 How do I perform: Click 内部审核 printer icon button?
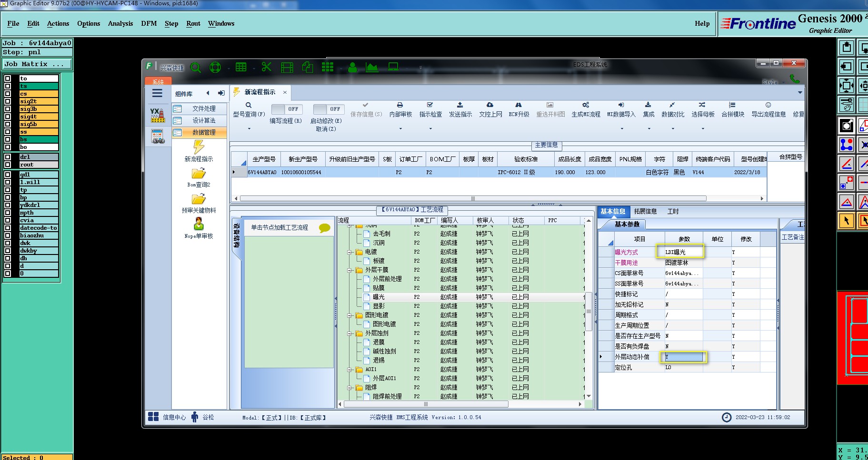[x=400, y=110]
